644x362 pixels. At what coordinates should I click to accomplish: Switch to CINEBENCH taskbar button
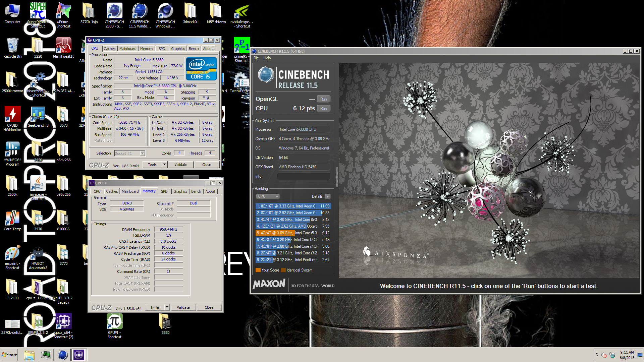62,355
